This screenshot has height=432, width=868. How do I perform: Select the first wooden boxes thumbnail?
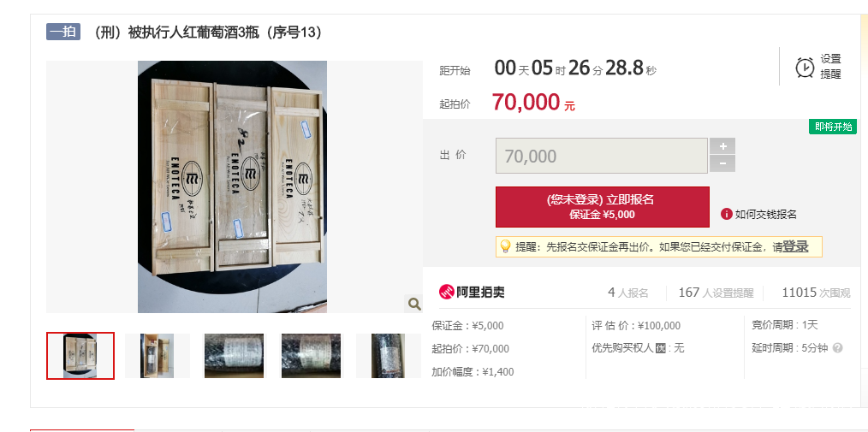80,356
